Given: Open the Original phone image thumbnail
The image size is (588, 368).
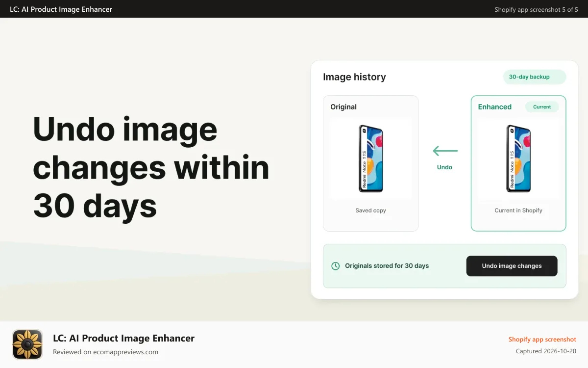Looking at the screenshot, I should click(371, 158).
